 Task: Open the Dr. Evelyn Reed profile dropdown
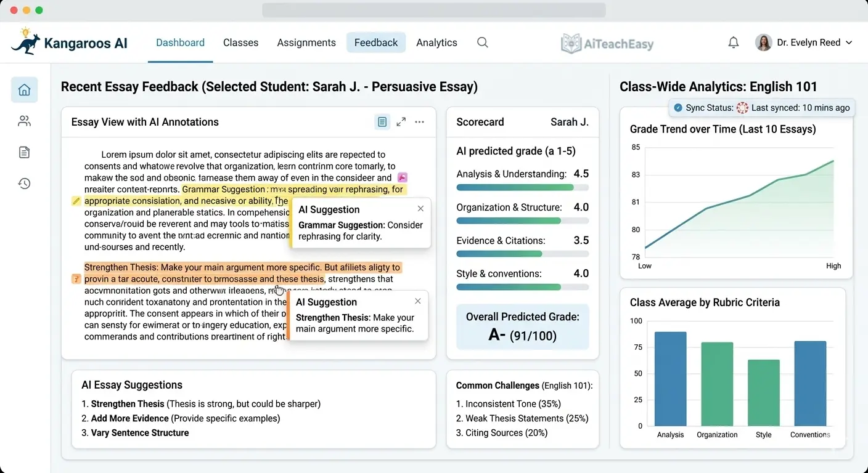(805, 42)
